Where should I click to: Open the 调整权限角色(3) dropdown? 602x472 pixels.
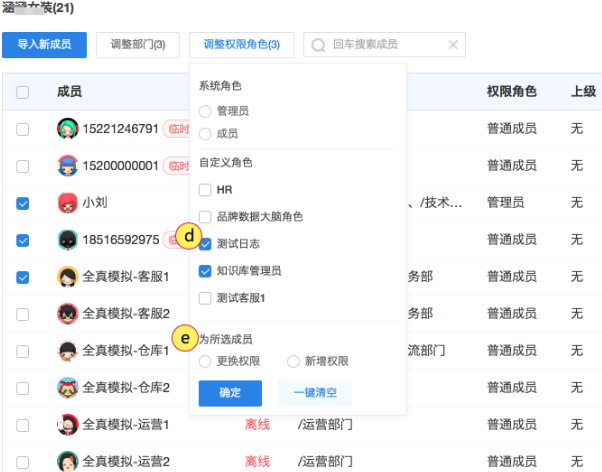coord(241,45)
